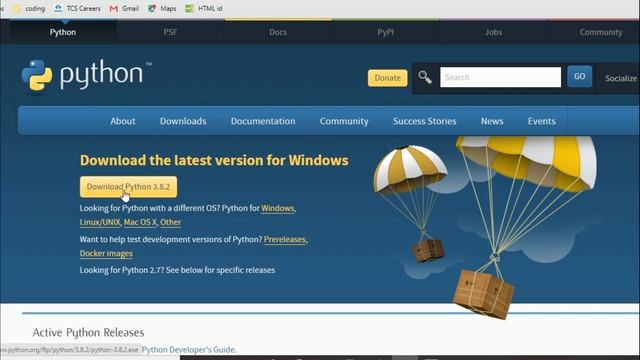
Task: Open the News menu
Action: point(492,121)
